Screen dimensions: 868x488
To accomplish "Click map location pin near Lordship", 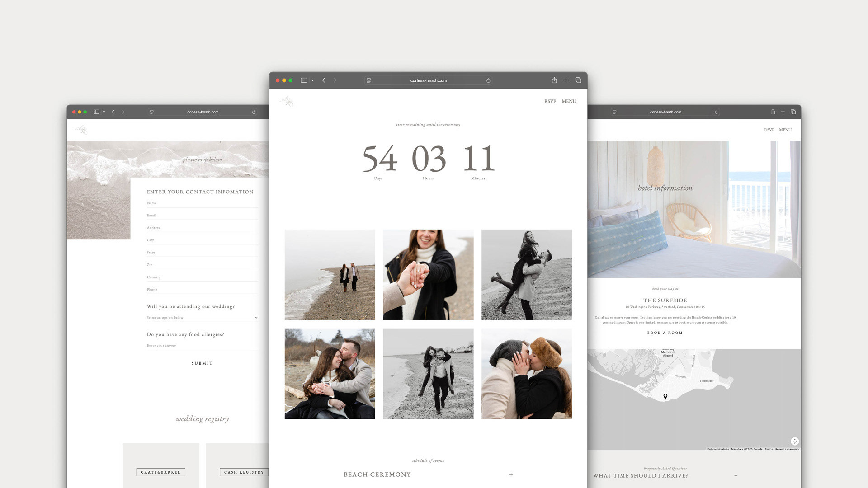I will 665,396.
